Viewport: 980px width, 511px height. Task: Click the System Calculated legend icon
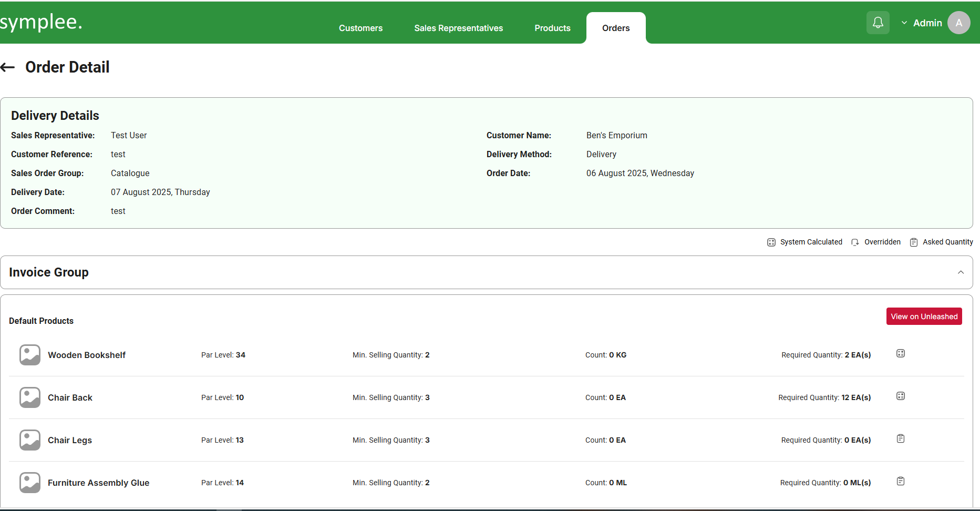tap(771, 242)
